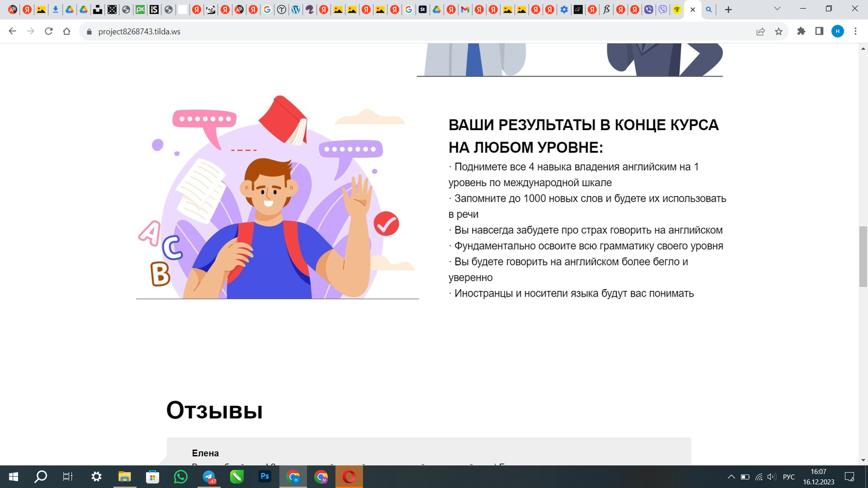This screenshot has height=488, width=868.
Task: Open the browser home page
Action: 67,31
